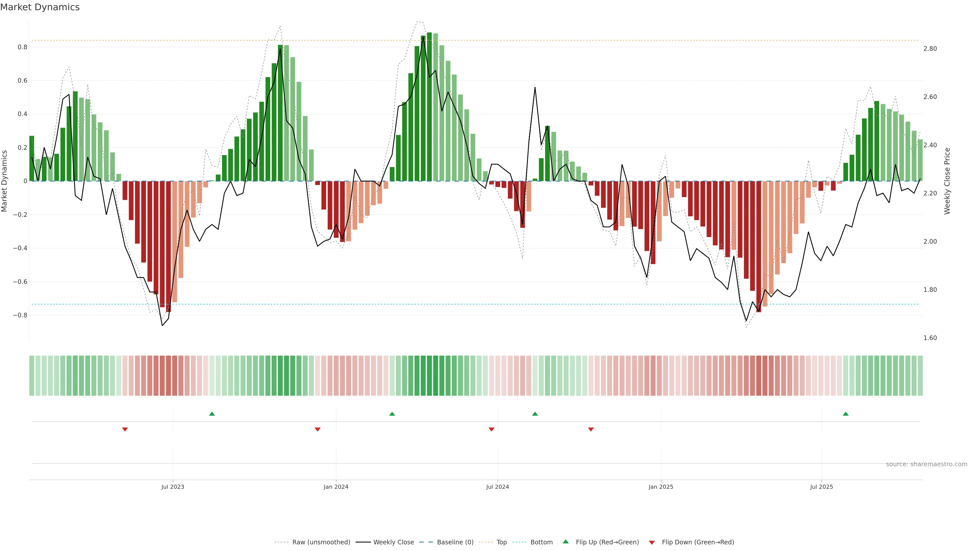Click the flip down marker between Jul 2024 and Jan 2025
980x551 pixels.
[x=591, y=429]
